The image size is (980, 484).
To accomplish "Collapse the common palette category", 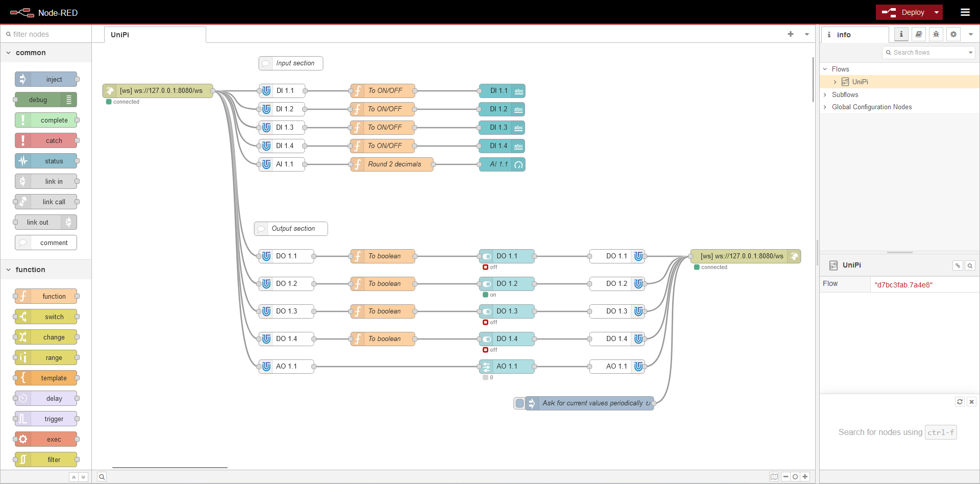I will click(x=46, y=53).
